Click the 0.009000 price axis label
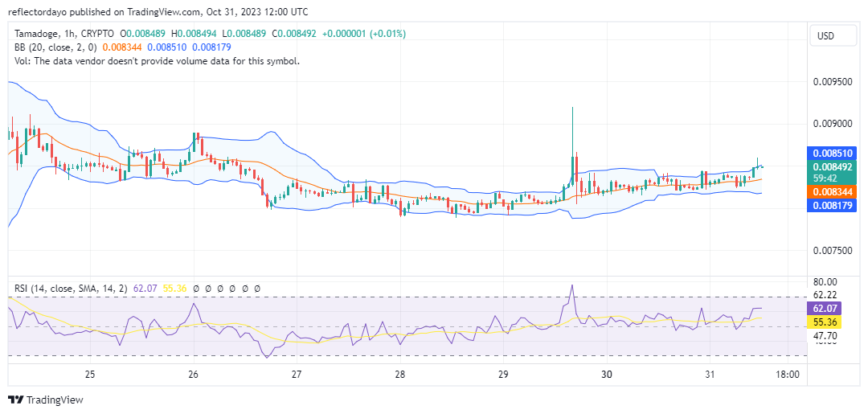868x414 pixels. pos(832,124)
